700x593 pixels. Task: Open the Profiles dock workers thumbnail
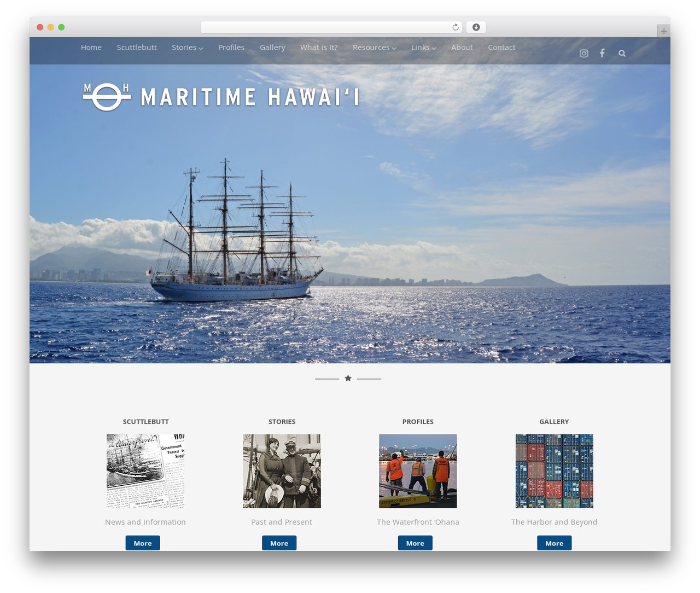pyautogui.click(x=418, y=471)
